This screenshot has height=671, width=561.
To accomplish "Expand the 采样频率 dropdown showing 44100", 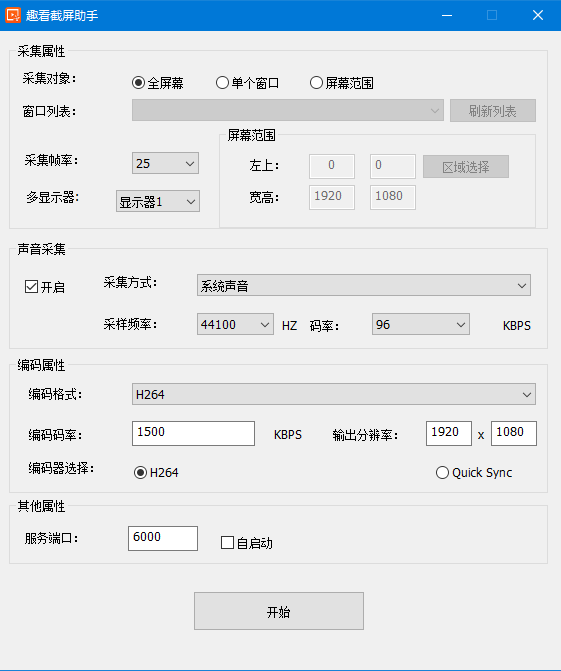I will click(235, 324).
